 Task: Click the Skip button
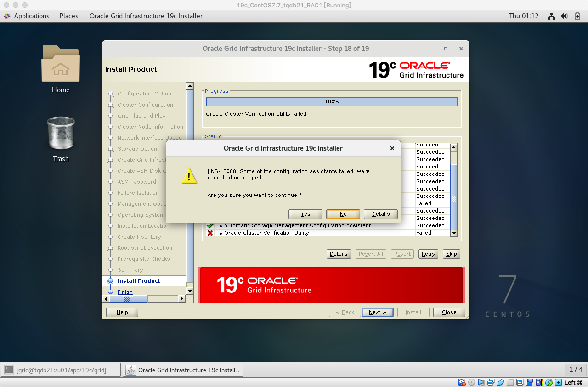pos(452,254)
